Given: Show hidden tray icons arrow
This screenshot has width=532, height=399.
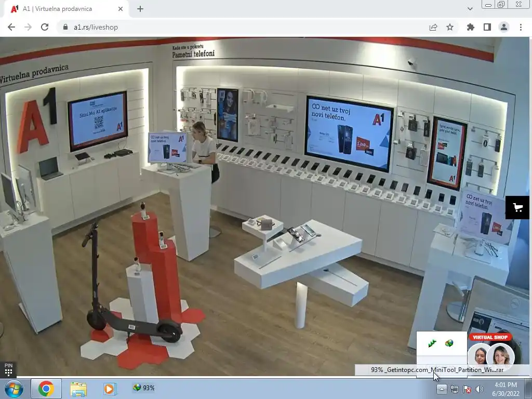Looking at the screenshot, I should tap(441, 389).
